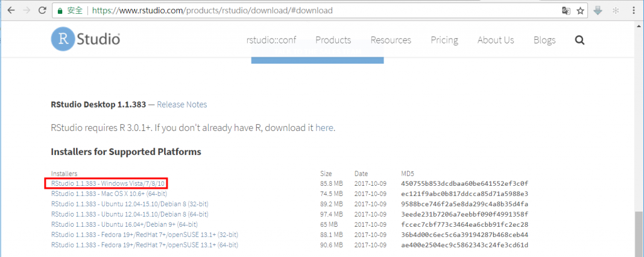
Task: Click the Date column header
Action: click(x=361, y=173)
